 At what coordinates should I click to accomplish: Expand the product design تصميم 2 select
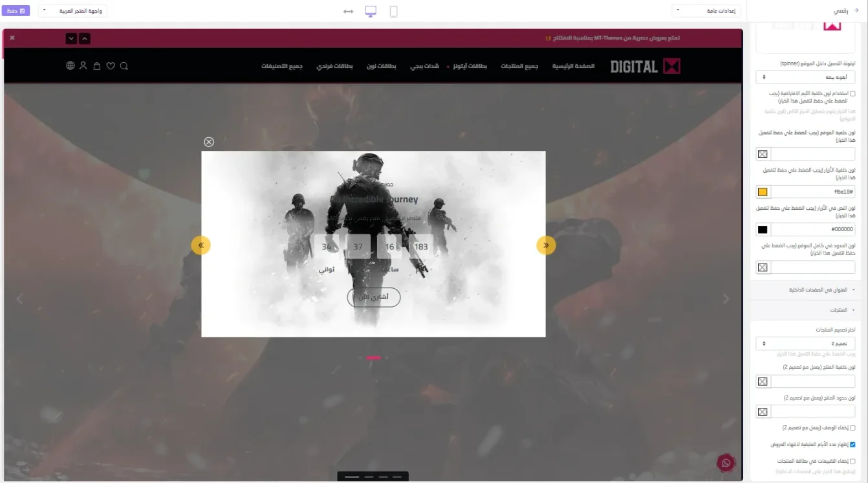(805, 344)
